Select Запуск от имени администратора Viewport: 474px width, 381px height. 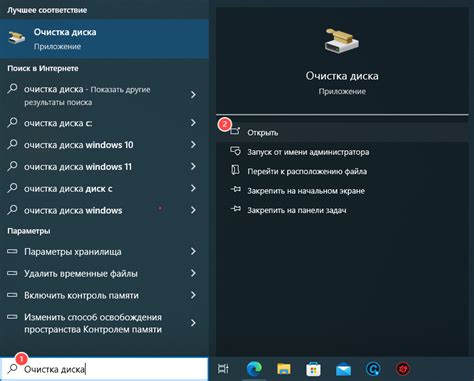(342, 152)
